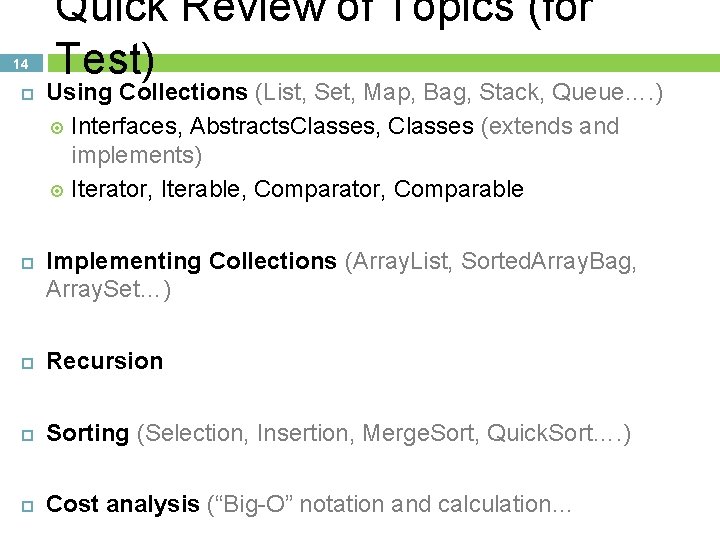Viewport: 720px width, 540px height.
Task: Click the bold 'Using Collections' heading
Action: coord(147,93)
